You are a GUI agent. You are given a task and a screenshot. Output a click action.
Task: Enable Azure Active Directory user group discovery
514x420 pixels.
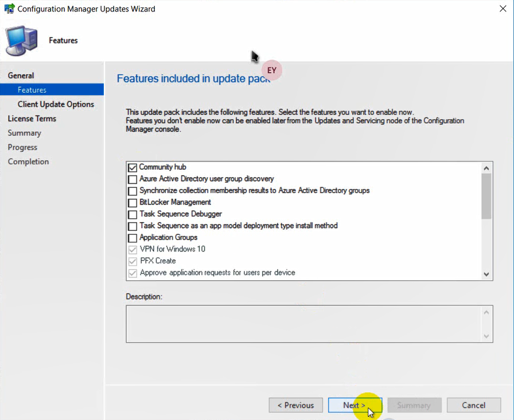pos(133,179)
